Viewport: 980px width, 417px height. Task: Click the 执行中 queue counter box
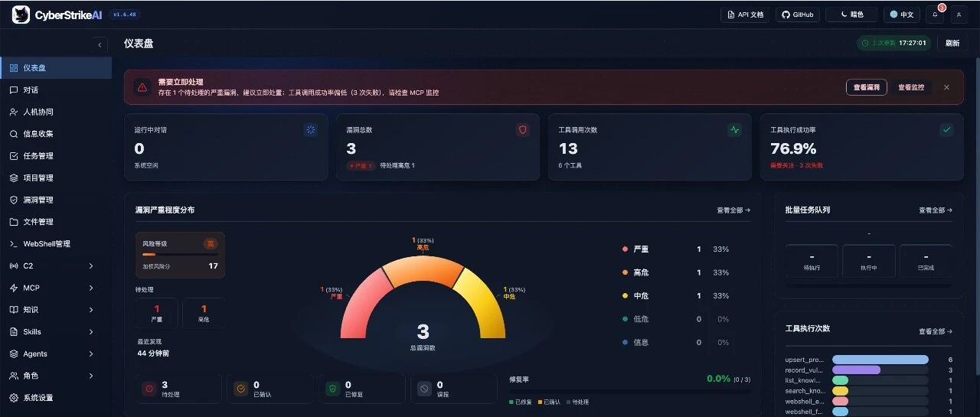click(869, 261)
